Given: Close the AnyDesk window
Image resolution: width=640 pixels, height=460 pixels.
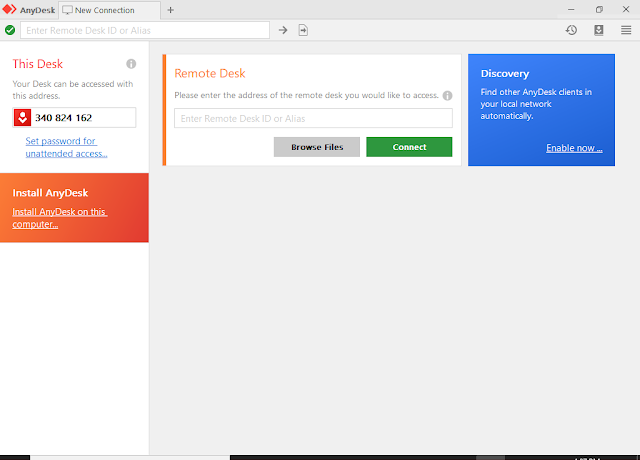Looking at the screenshot, I should coord(626,9).
